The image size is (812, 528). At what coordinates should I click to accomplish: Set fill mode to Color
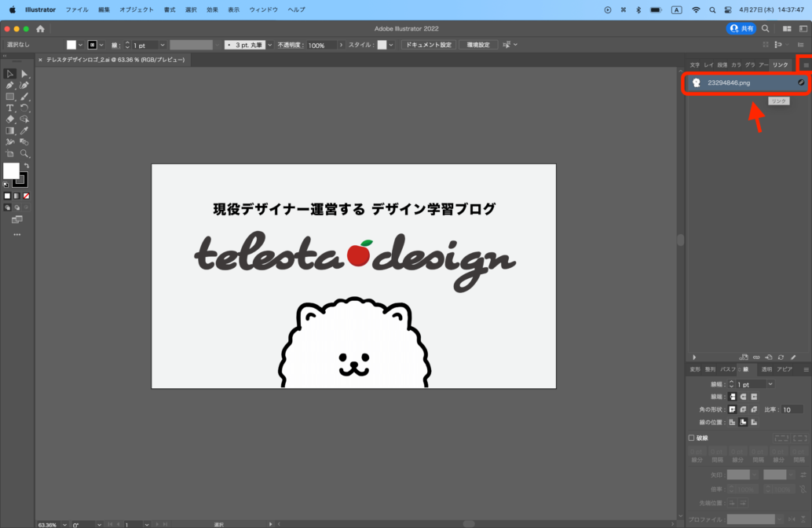(x=7, y=196)
